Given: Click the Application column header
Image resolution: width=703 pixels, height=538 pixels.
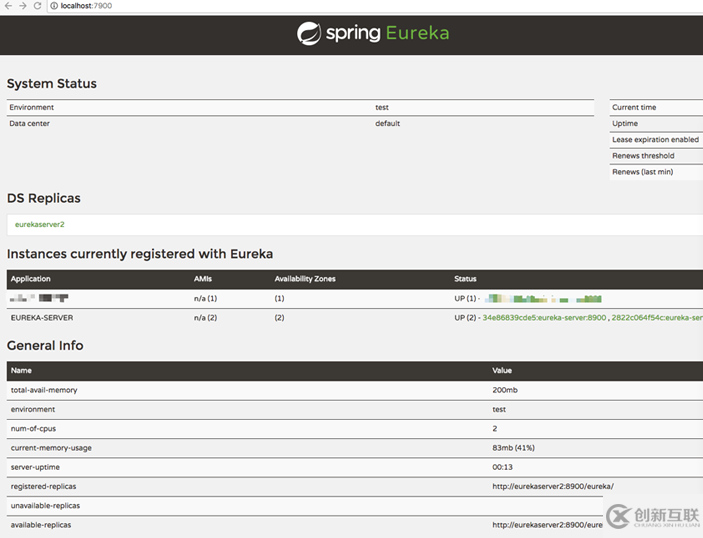Looking at the screenshot, I should coord(31,279).
